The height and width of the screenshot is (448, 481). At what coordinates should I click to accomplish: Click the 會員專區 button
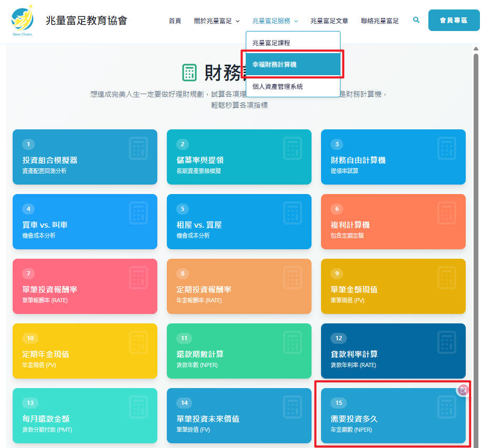(454, 20)
